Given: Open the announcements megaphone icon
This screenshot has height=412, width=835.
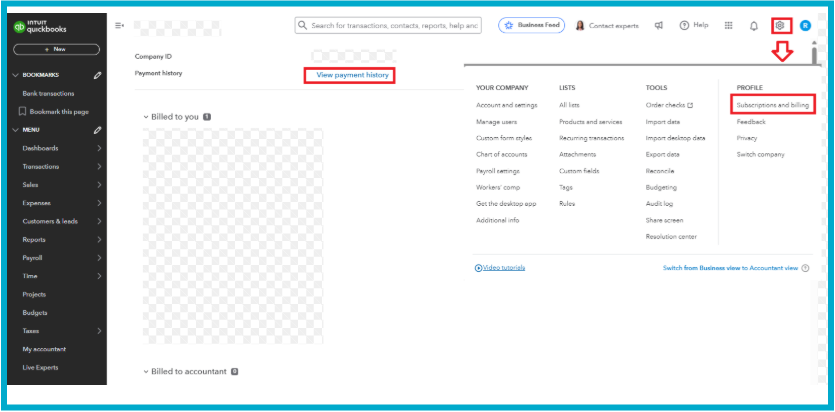Looking at the screenshot, I should tap(659, 26).
